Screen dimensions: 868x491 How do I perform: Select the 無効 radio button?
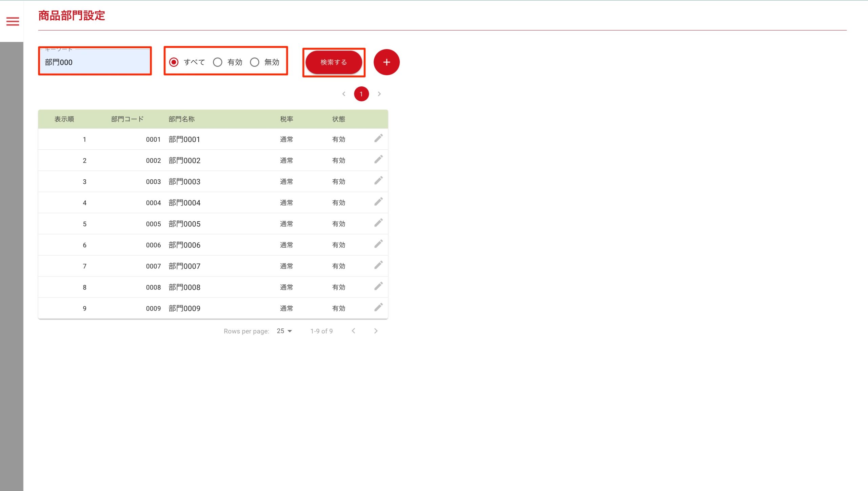[x=255, y=62]
